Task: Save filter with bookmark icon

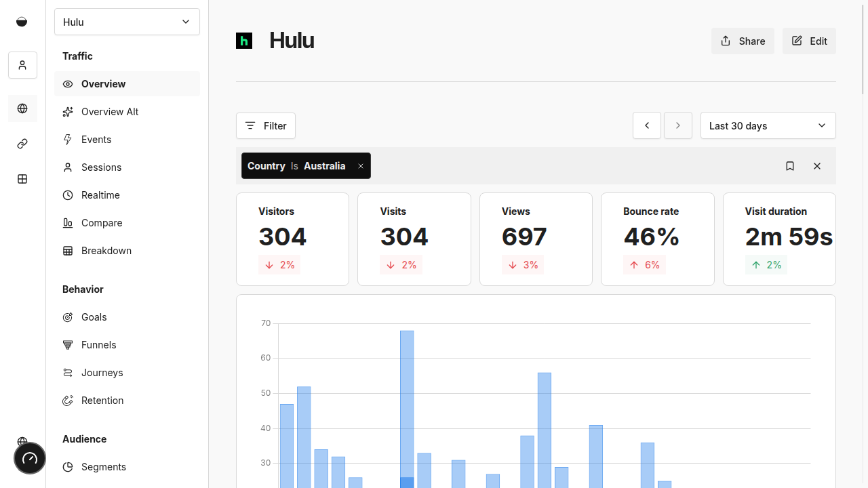Action: point(790,166)
